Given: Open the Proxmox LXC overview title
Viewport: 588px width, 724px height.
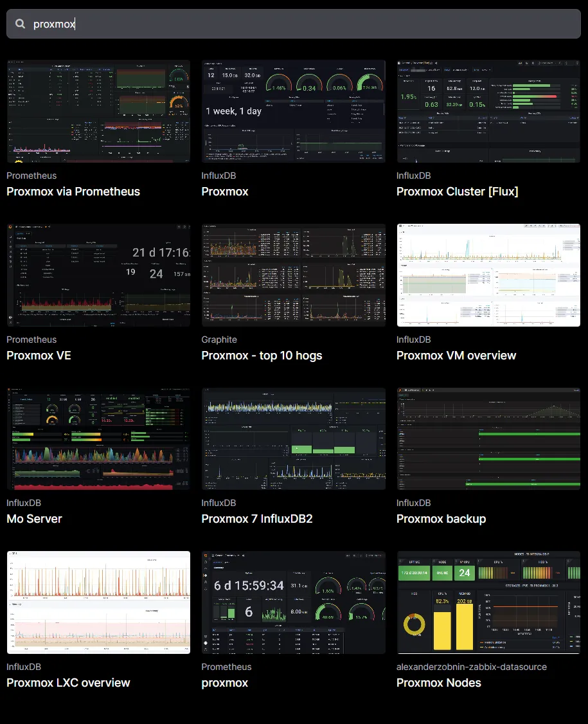Looking at the screenshot, I should (68, 683).
